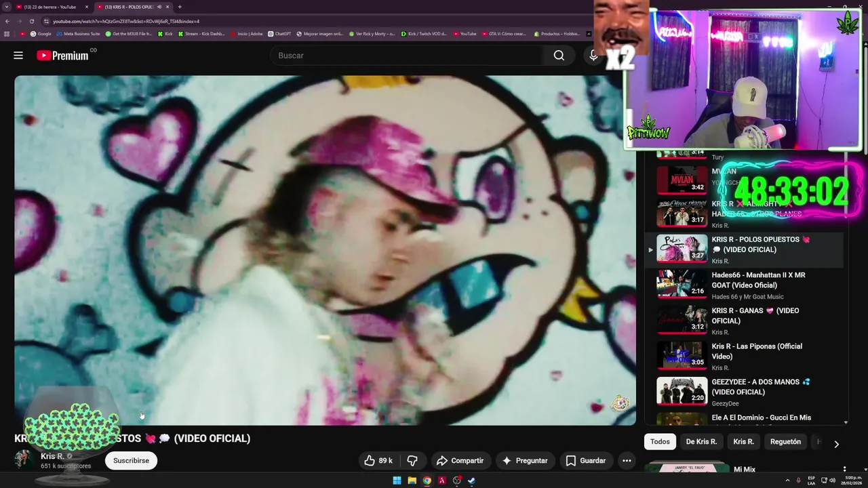View site information icon in address bar
868x488 pixels.
point(46,21)
